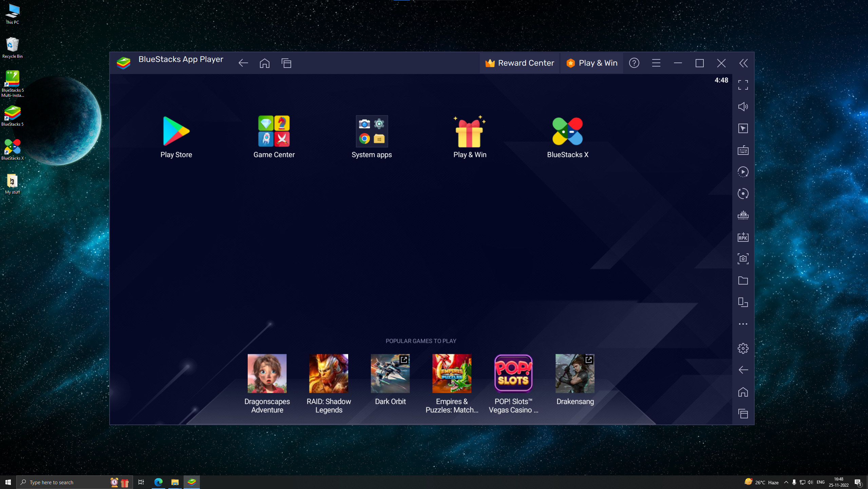Open the memory trim icon

(743, 215)
